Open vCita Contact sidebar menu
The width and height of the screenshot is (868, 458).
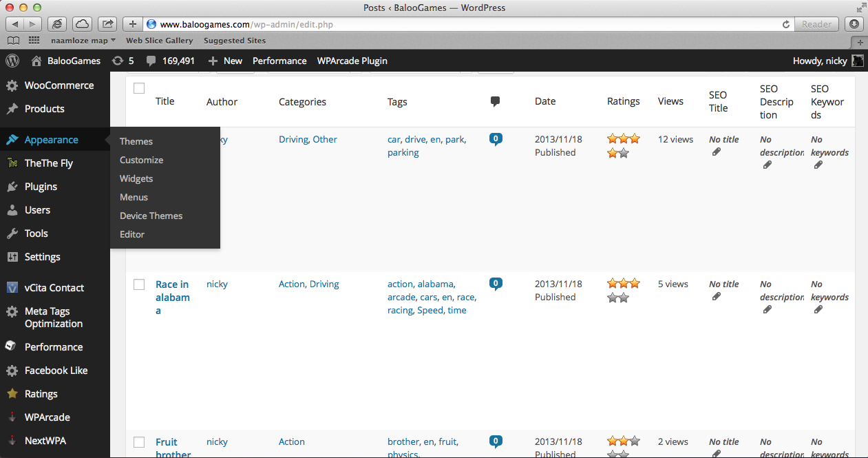[x=55, y=288]
